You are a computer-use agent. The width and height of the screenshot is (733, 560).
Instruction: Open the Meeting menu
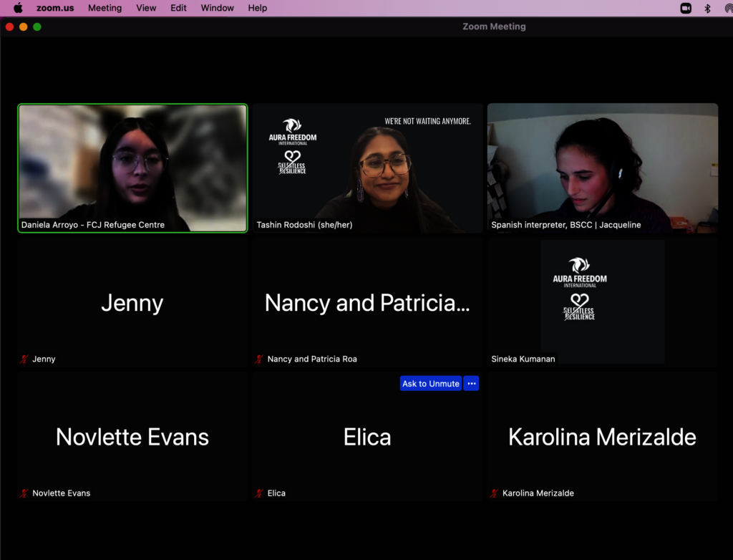point(105,8)
